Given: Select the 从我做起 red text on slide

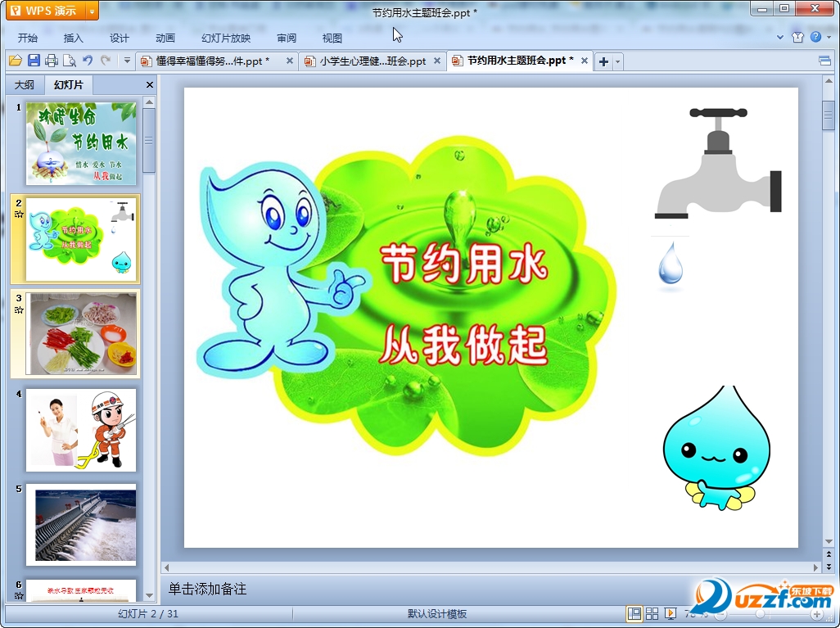Looking at the screenshot, I should point(464,345).
